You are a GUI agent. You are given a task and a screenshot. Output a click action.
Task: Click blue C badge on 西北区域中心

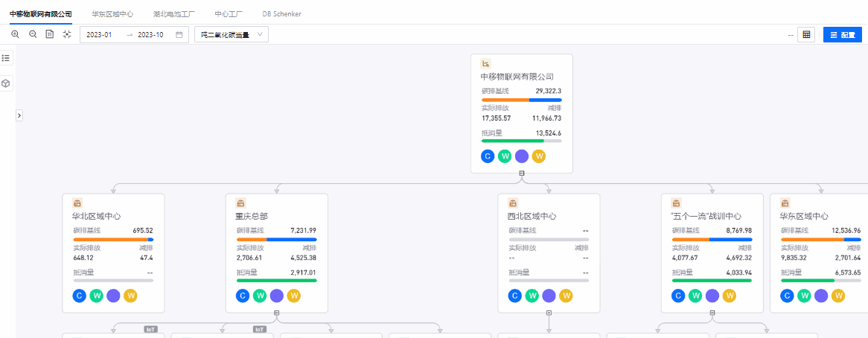515,296
